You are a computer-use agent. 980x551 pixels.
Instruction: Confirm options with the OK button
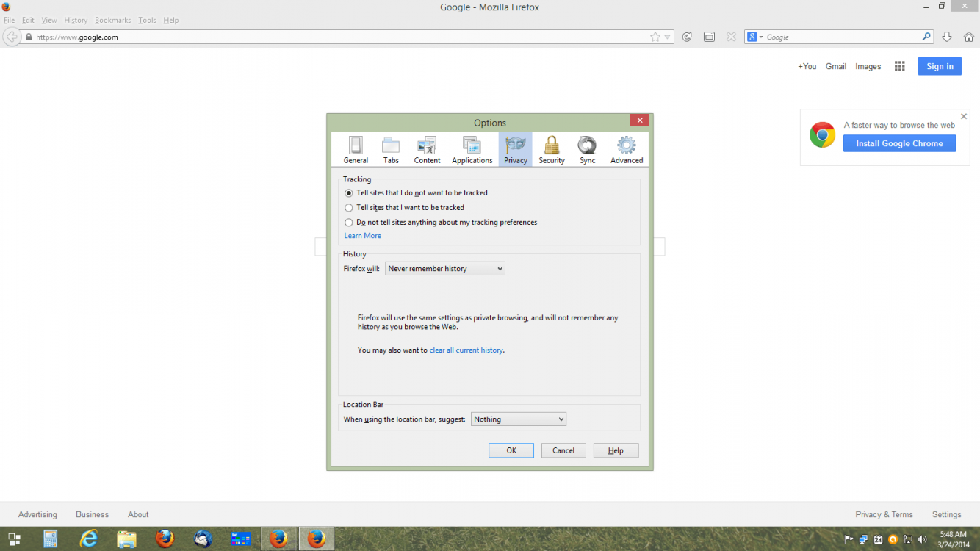coord(511,450)
